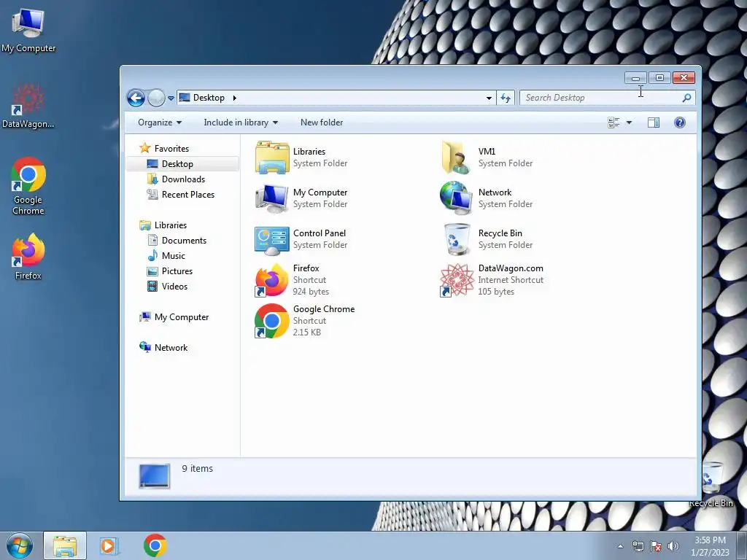Screen dimensions: 747x560
Task: Select the Libraries folder icon in file list
Action: [x=272, y=157]
